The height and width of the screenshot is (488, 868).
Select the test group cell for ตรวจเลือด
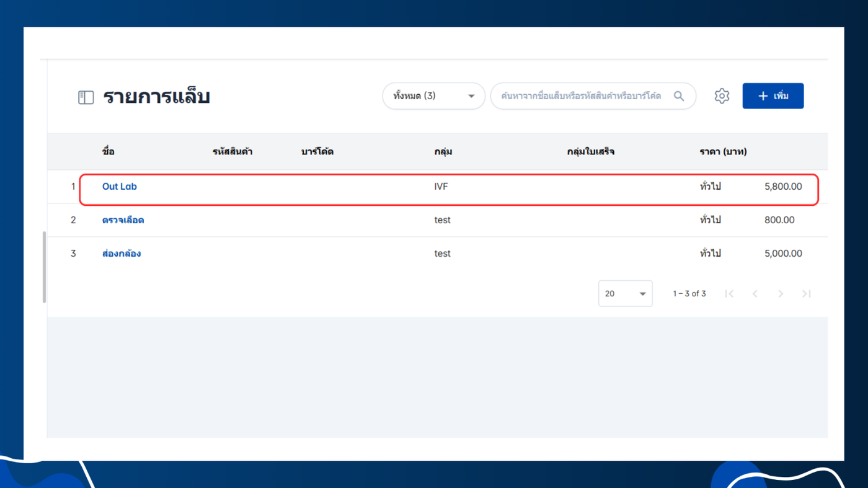(x=443, y=220)
